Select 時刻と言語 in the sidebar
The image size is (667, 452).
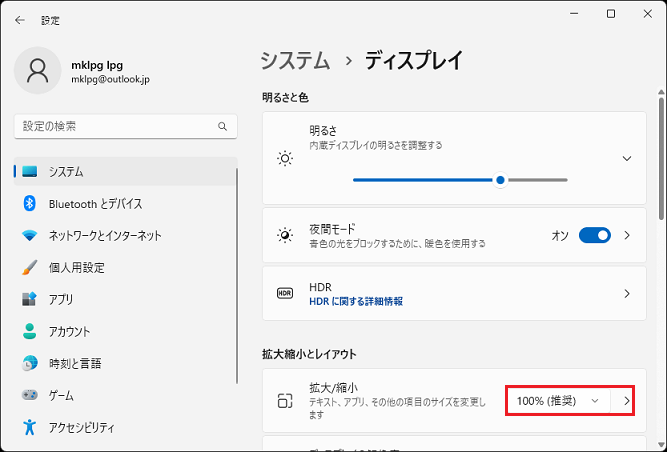point(75,364)
